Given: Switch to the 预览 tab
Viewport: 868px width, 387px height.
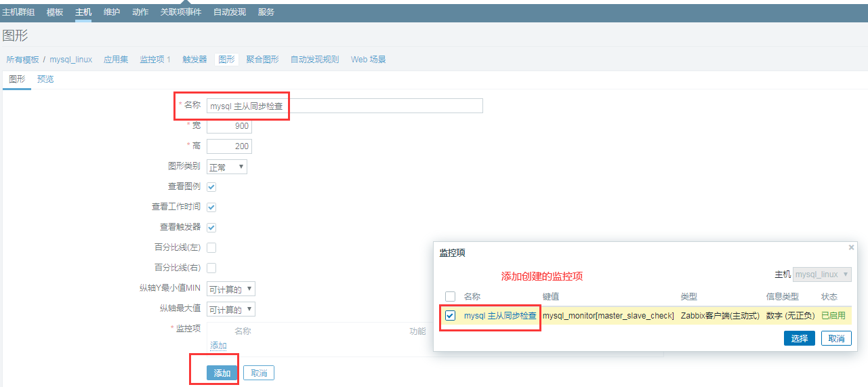Looking at the screenshot, I should coord(45,79).
